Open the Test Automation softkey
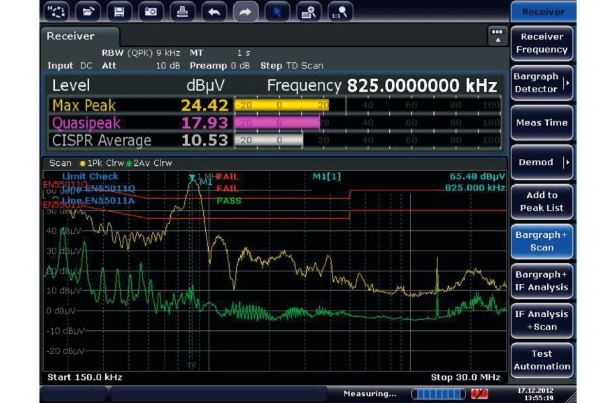The height and width of the screenshot is (403, 596). [x=542, y=360]
